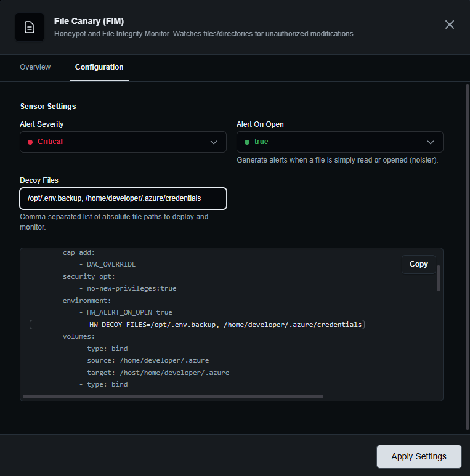Click the HW_DECOY_FILES highlighted line
Screen dimensions: 470x476
[197, 325]
